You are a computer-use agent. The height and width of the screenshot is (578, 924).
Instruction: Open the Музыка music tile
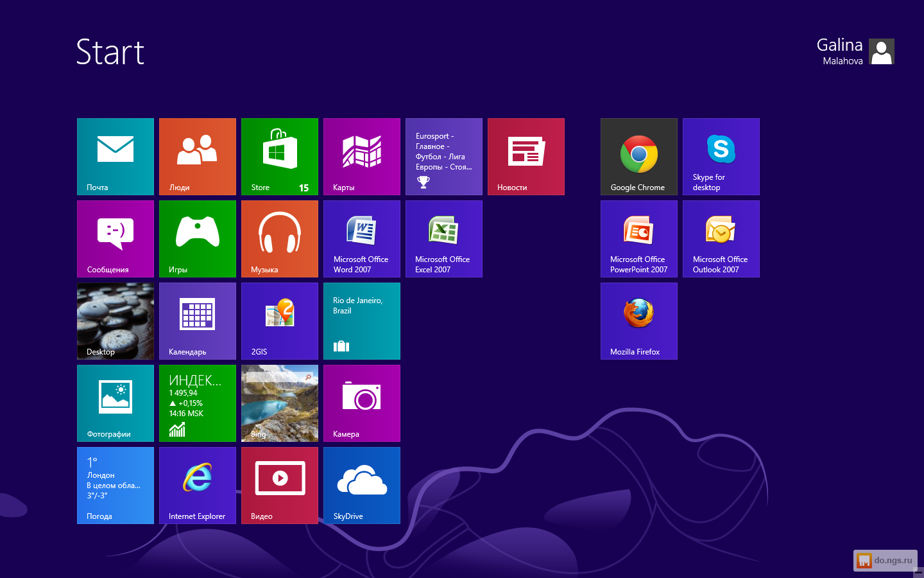click(280, 239)
